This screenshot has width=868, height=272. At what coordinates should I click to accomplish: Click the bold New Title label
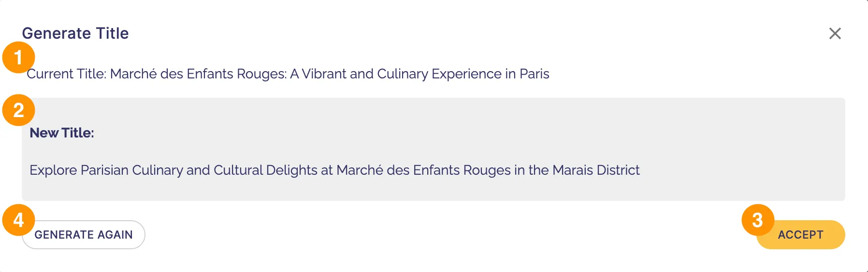point(62,133)
